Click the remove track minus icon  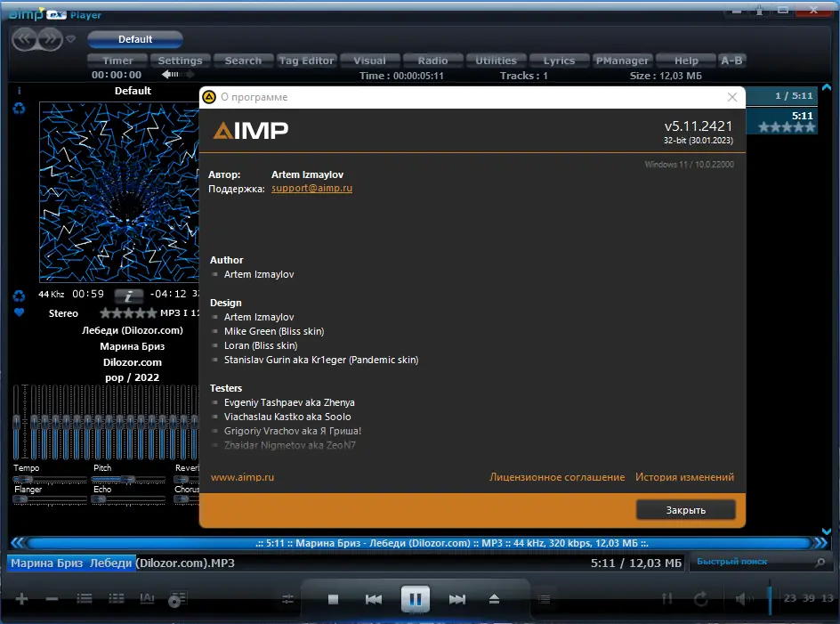(x=51, y=599)
